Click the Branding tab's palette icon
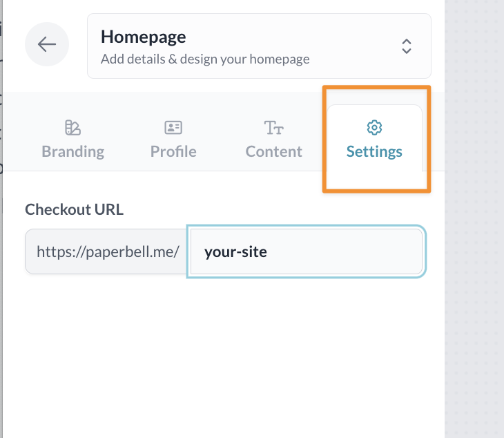This screenshot has width=504, height=438. point(72,128)
